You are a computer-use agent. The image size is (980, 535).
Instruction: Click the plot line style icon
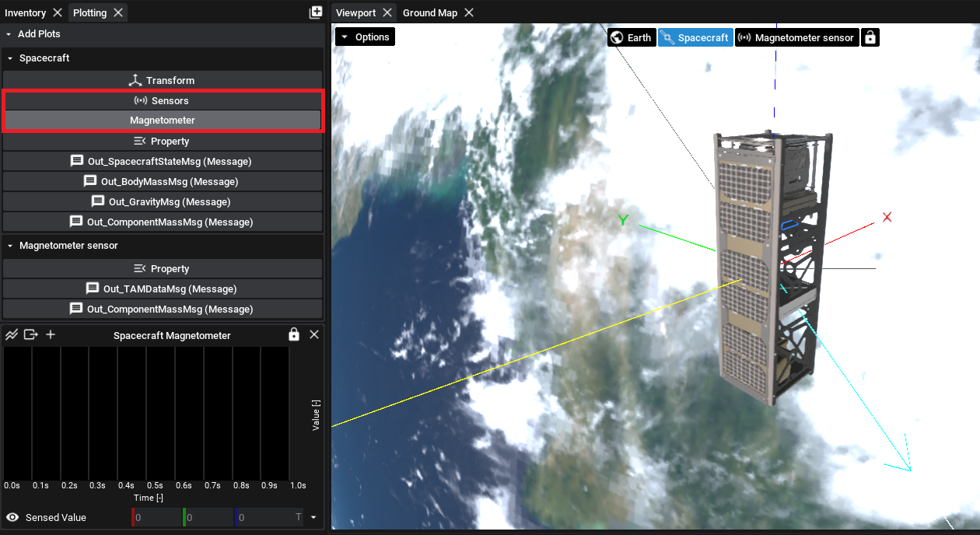(x=12, y=335)
